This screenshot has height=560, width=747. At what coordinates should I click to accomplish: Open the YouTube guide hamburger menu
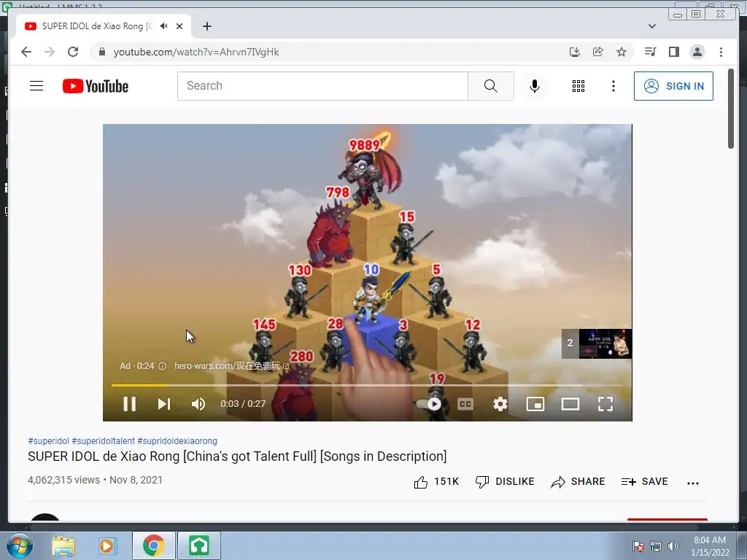tap(36, 86)
